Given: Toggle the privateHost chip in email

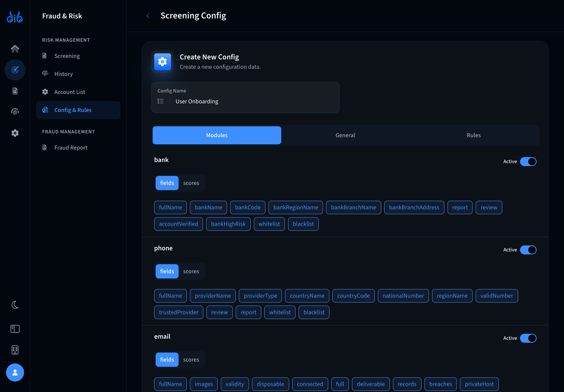Looking at the screenshot, I should (479, 384).
